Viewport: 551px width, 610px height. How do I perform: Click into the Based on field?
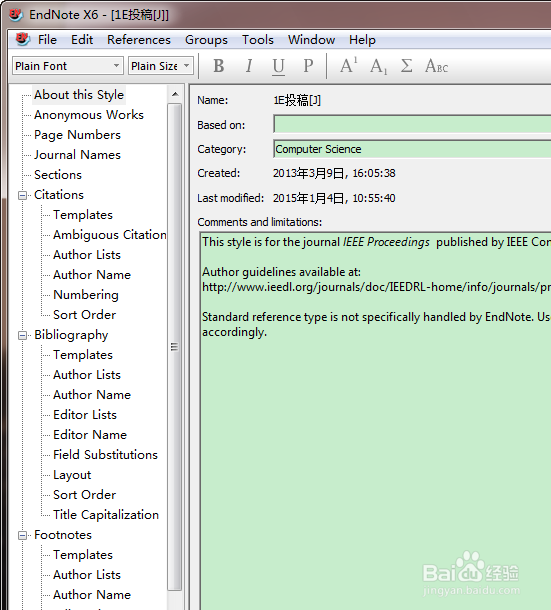[x=412, y=124]
